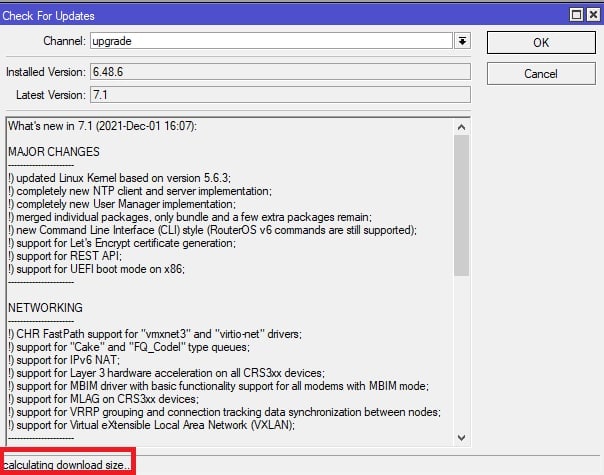Click the changelog vertical scrollbar thumb
The width and height of the screenshot is (604, 475).
(461, 205)
